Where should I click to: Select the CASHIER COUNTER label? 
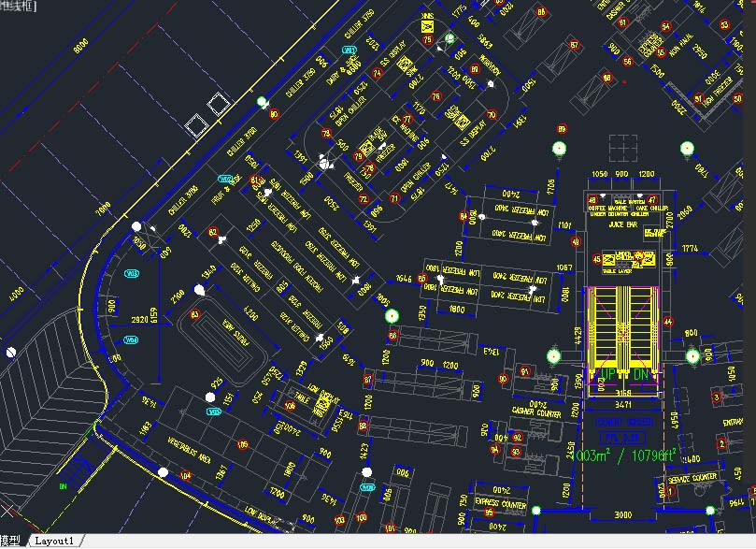click(536, 412)
